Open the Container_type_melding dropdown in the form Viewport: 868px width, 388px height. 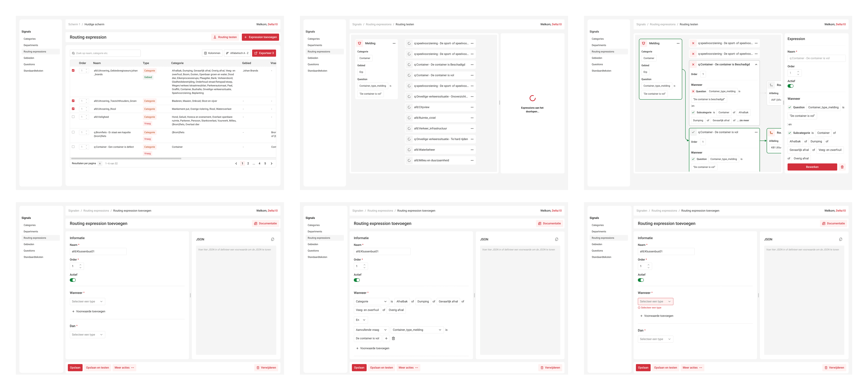(417, 330)
